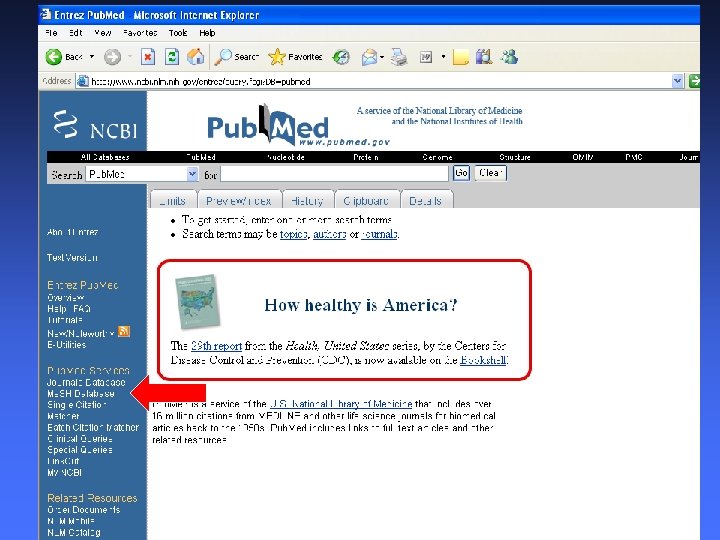Follow the journals link
Image resolution: width=720 pixels, height=540 pixels.
coord(379,234)
